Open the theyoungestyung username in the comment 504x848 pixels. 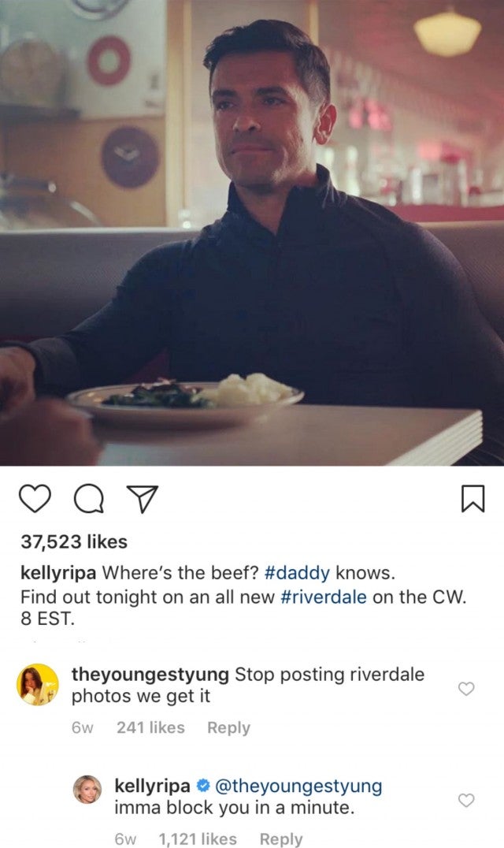[150, 675]
